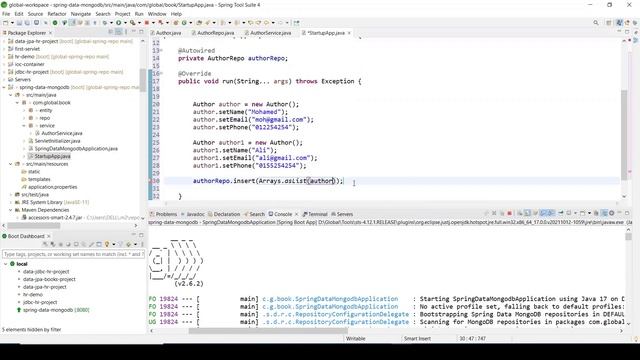Click the editor vertical scrollbar thumb
This screenshot has height=360, width=640.
click(x=624, y=135)
